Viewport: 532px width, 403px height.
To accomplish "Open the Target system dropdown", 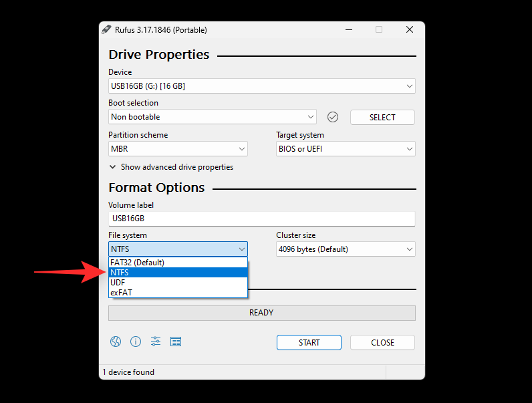I will click(x=346, y=149).
